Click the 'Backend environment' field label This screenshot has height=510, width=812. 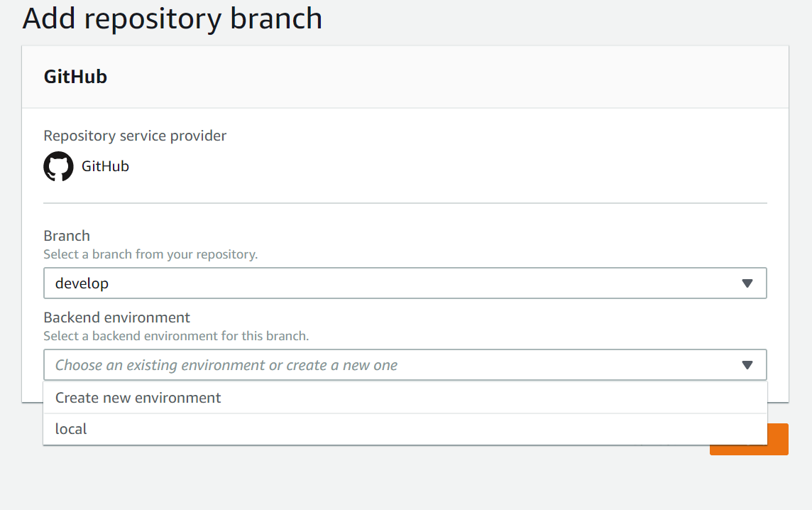116,318
